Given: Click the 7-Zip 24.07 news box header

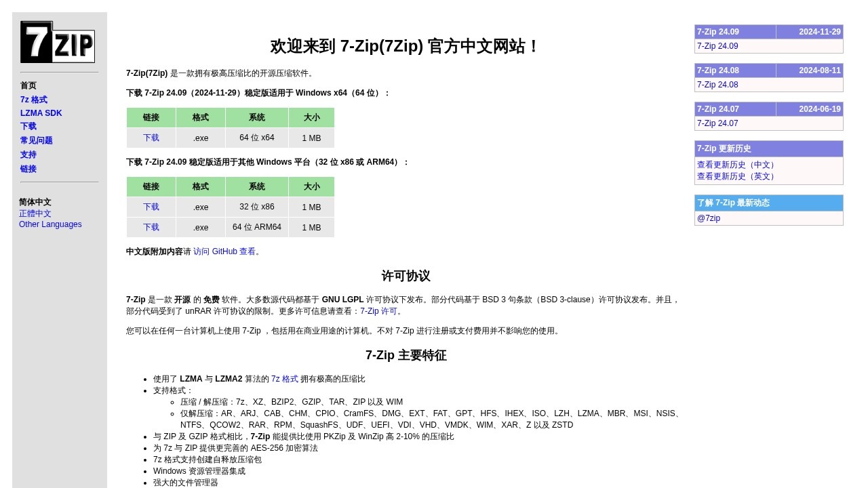Looking at the screenshot, I should point(736,109).
